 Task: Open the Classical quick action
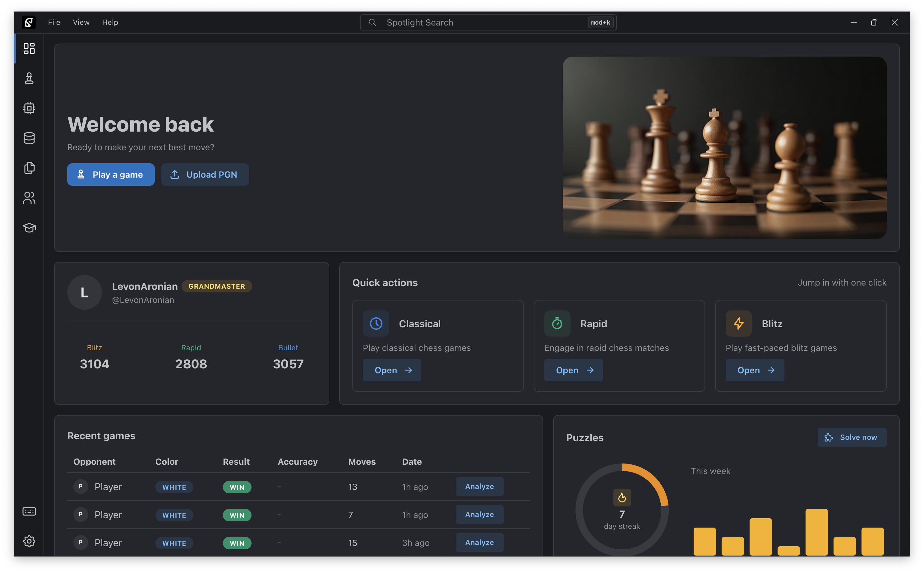point(392,370)
